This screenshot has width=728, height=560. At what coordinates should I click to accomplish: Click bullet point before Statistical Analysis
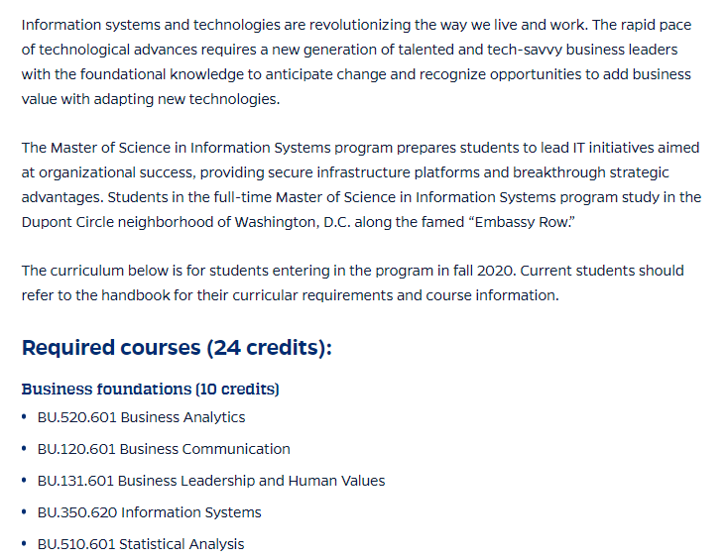tap(24, 543)
